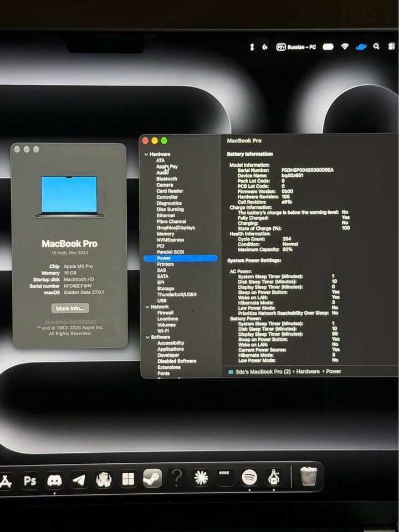Collapse the Network section in sidebar
This screenshot has height=532, width=399.
click(x=147, y=306)
